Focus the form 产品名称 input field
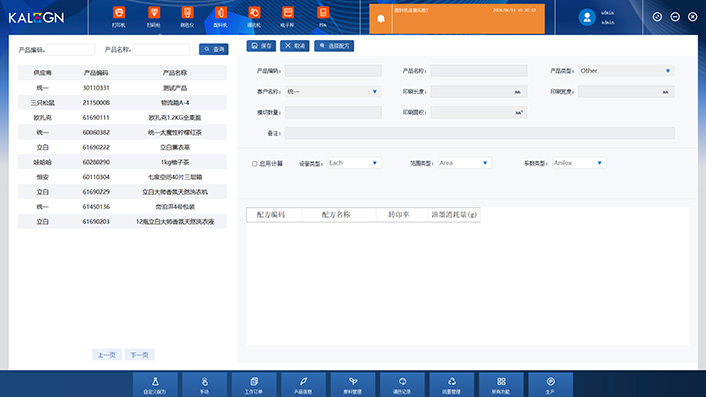Image resolution: width=706 pixels, height=397 pixels. 479,71
